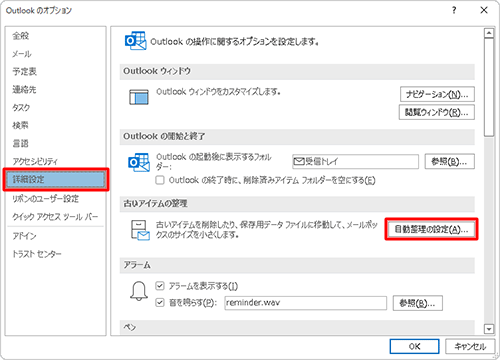
Task: Click the scrollbar up arrow
Action: (x=489, y=33)
